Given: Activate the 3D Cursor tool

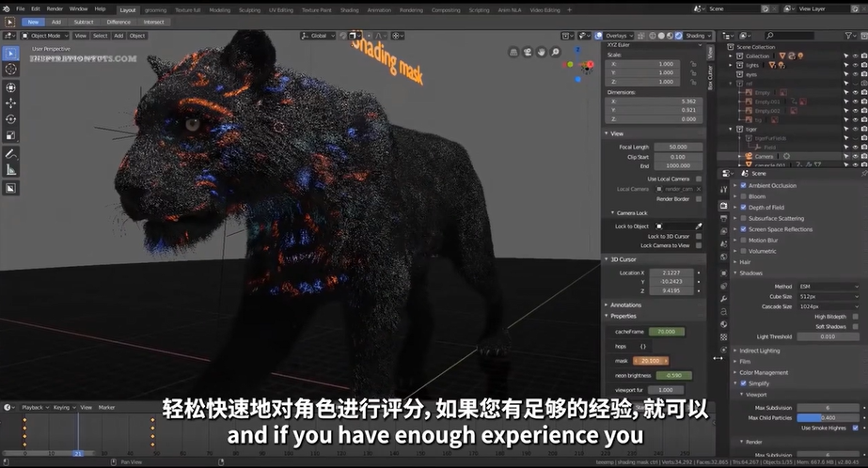Looking at the screenshot, I should click(10, 70).
